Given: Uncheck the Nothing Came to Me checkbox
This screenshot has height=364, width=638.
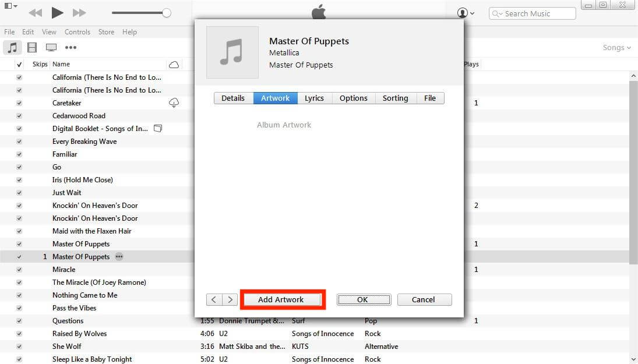Looking at the screenshot, I should (x=19, y=295).
